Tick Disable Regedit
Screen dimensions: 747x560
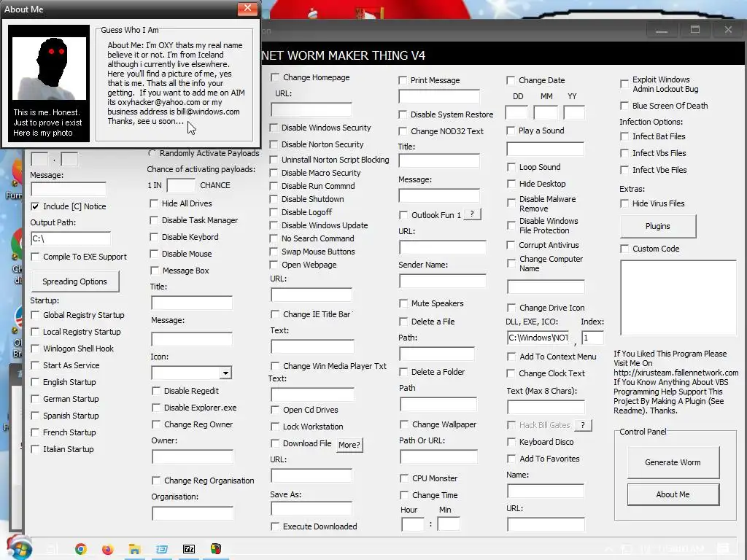click(x=156, y=391)
